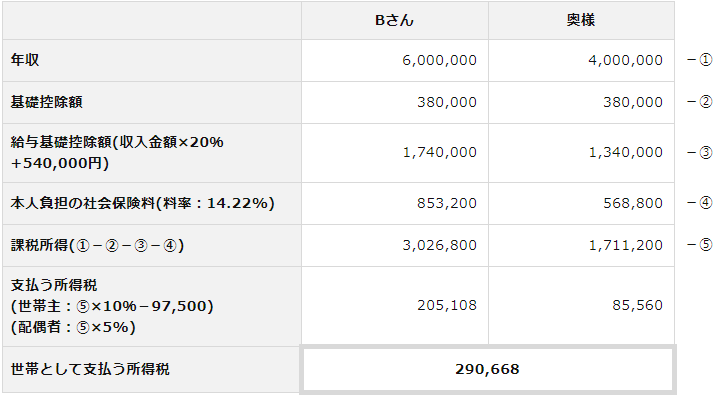The image size is (727, 396).
Task: Select the 年収 row label
Action: coord(25,60)
